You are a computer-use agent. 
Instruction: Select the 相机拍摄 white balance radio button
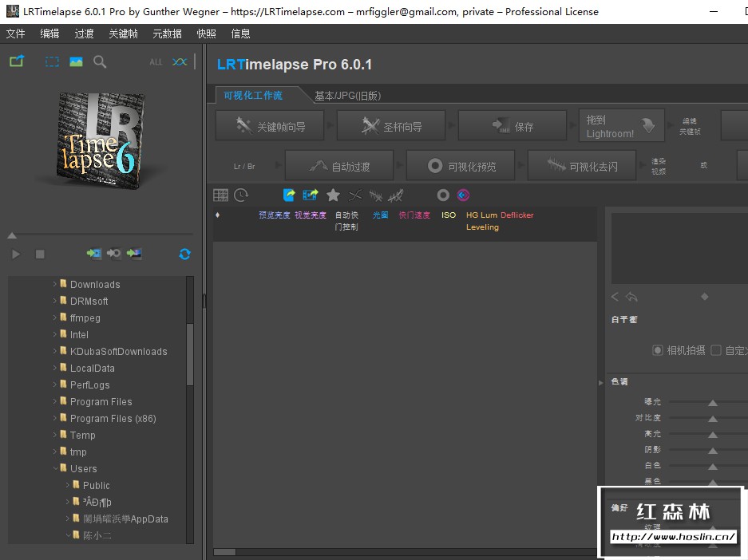[x=657, y=350]
